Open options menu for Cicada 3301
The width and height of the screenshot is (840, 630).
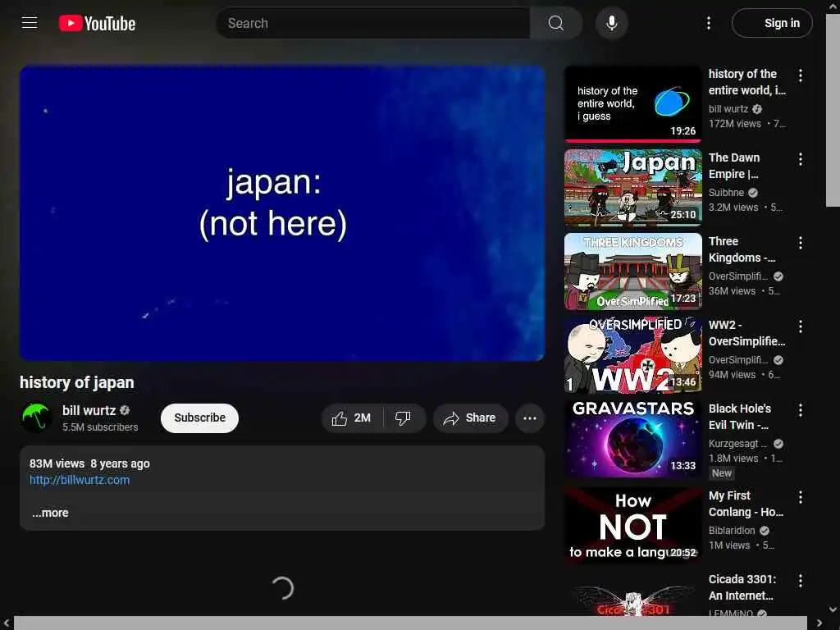click(x=801, y=581)
